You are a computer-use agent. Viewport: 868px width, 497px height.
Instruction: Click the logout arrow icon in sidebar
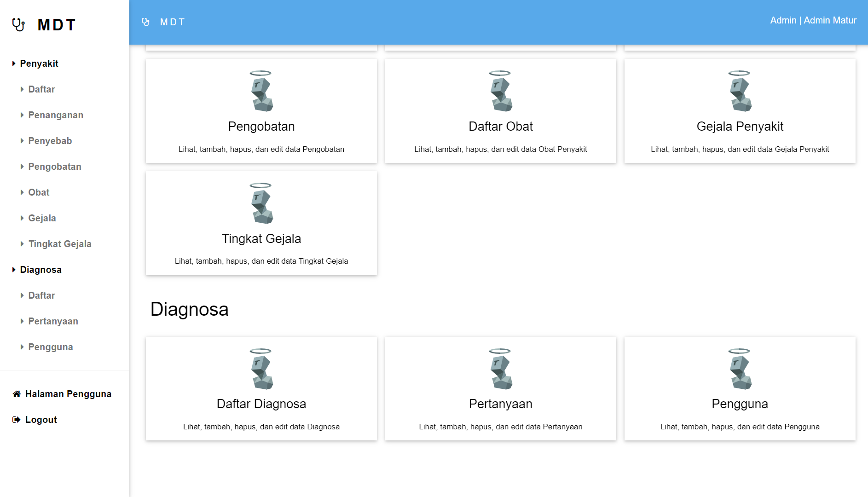17,420
